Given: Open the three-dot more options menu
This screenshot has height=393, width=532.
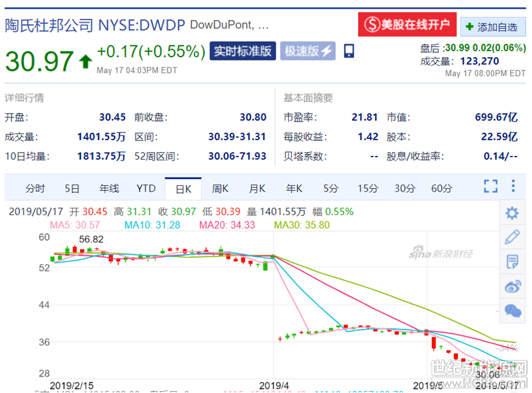Looking at the screenshot, I should click(x=513, y=186).
